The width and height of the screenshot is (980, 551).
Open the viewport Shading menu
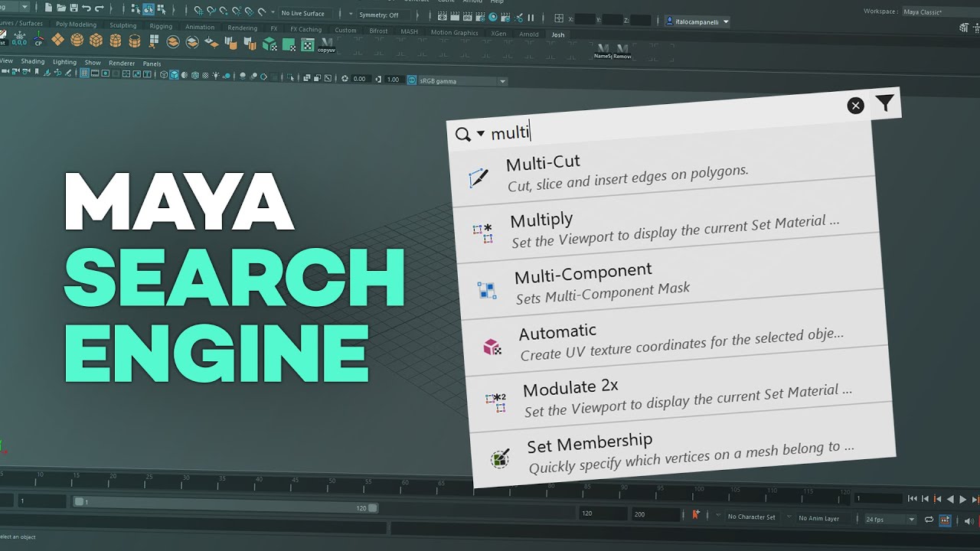point(33,61)
